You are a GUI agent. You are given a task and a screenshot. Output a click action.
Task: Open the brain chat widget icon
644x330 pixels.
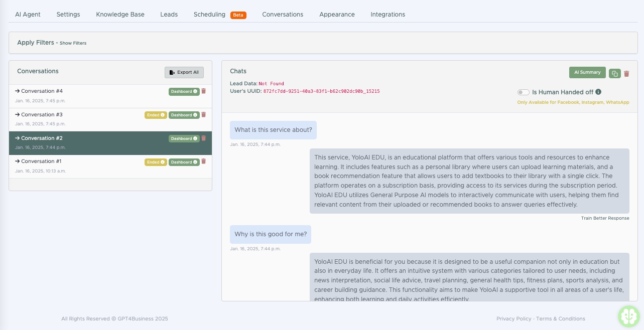[x=628, y=316]
